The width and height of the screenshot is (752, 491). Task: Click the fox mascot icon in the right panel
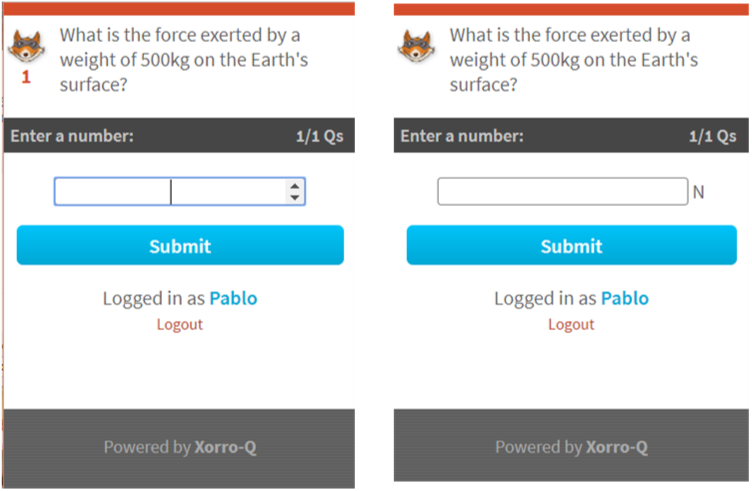(x=416, y=47)
